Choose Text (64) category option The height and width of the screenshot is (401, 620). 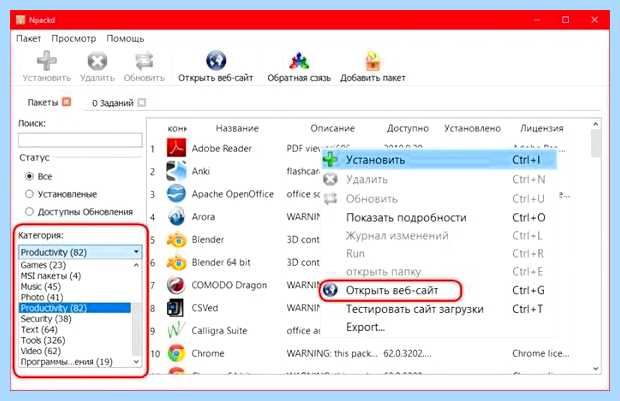click(x=39, y=329)
